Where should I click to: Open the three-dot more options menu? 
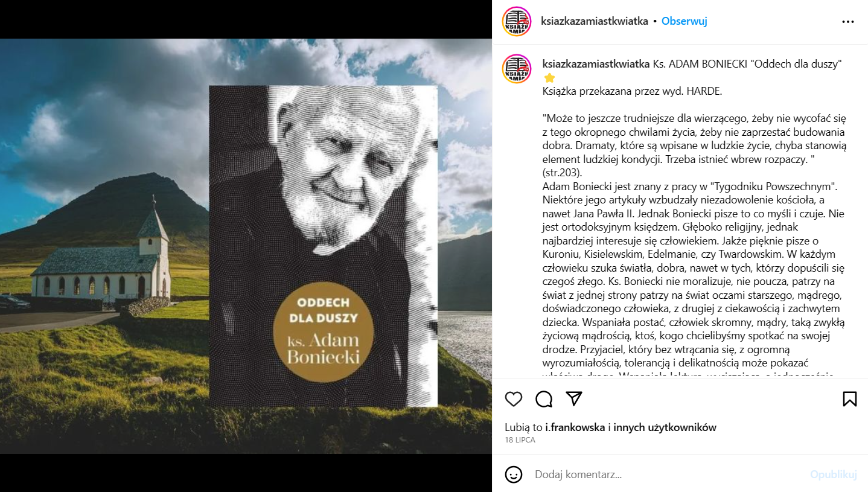click(x=848, y=21)
